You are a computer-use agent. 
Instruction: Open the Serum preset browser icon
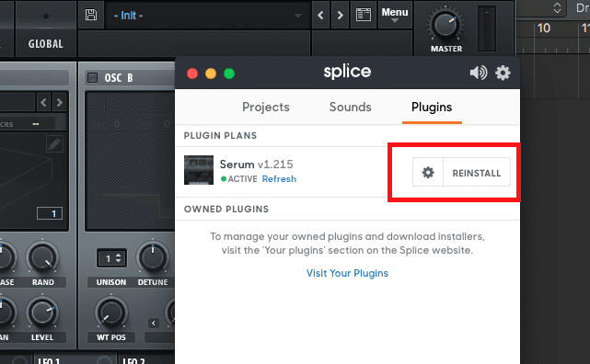pos(363,15)
